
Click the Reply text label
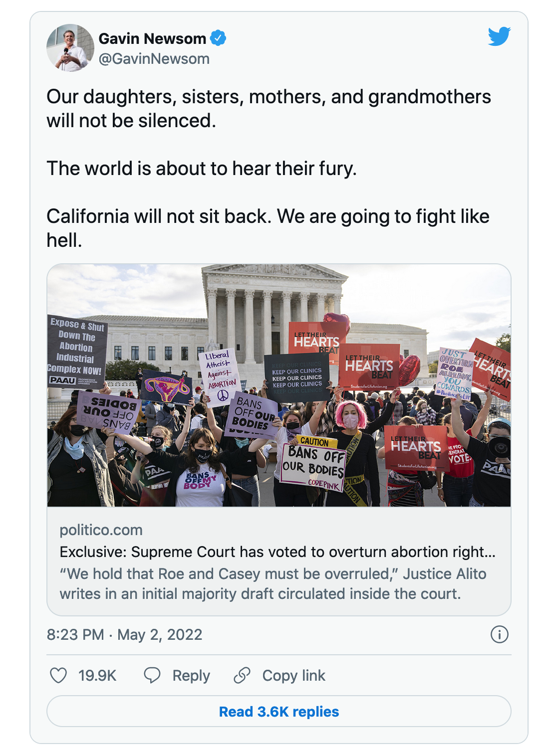tap(191, 676)
